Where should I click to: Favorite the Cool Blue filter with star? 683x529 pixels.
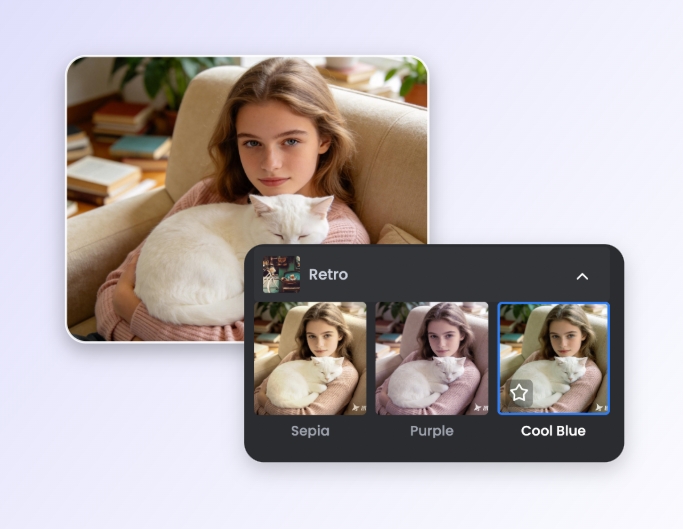519,393
